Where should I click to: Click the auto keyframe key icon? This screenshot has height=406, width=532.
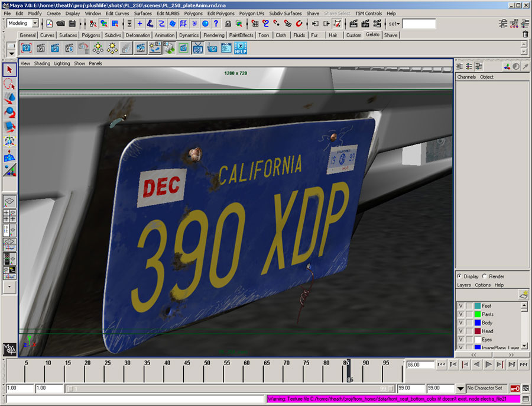tap(515, 388)
